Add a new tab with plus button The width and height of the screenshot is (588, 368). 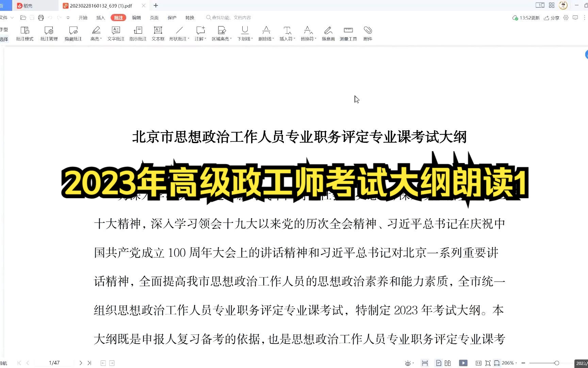[x=156, y=5]
